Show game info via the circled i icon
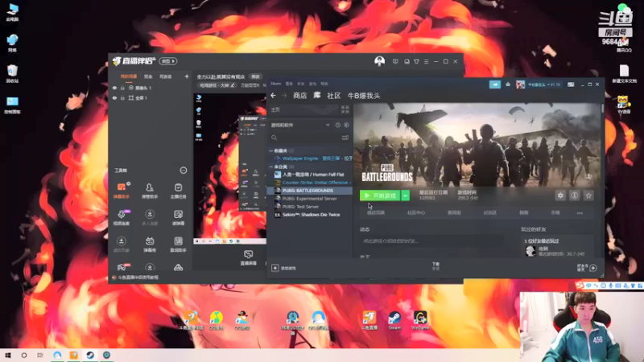 click(x=574, y=195)
